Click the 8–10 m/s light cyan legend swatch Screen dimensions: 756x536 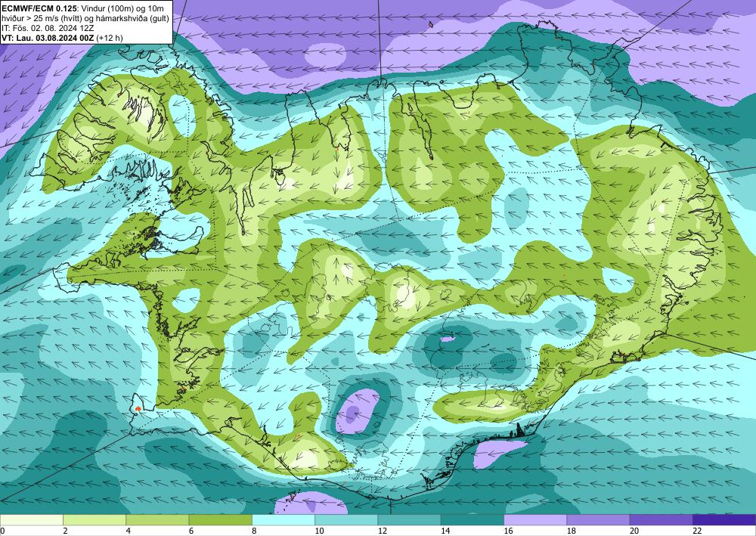(x=283, y=520)
